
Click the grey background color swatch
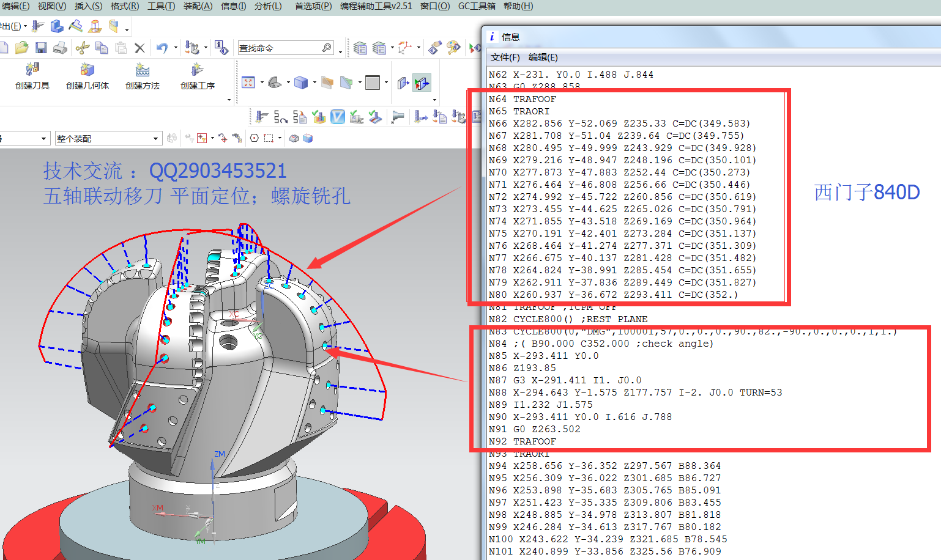coord(373,83)
